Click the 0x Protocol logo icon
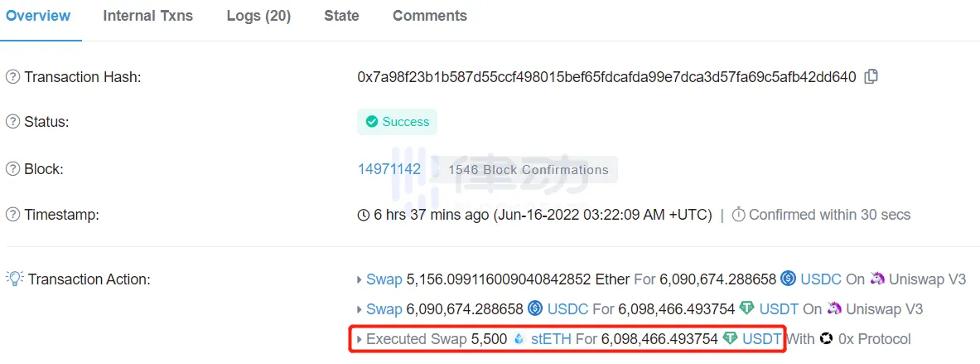 (x=827, y=340)
